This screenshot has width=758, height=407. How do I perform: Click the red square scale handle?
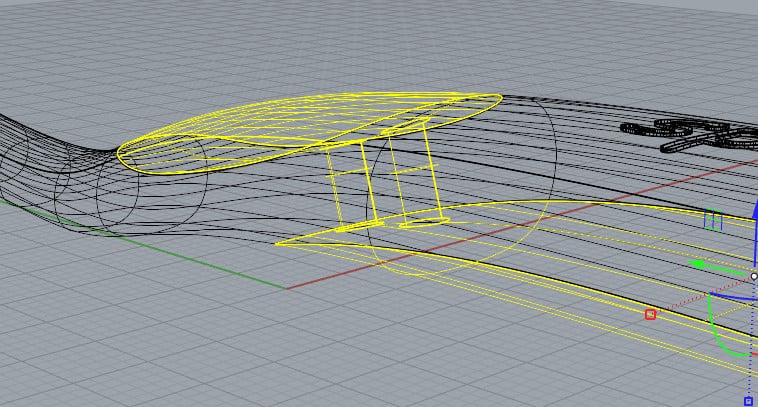pyautogui.click(x=650, y=315)
